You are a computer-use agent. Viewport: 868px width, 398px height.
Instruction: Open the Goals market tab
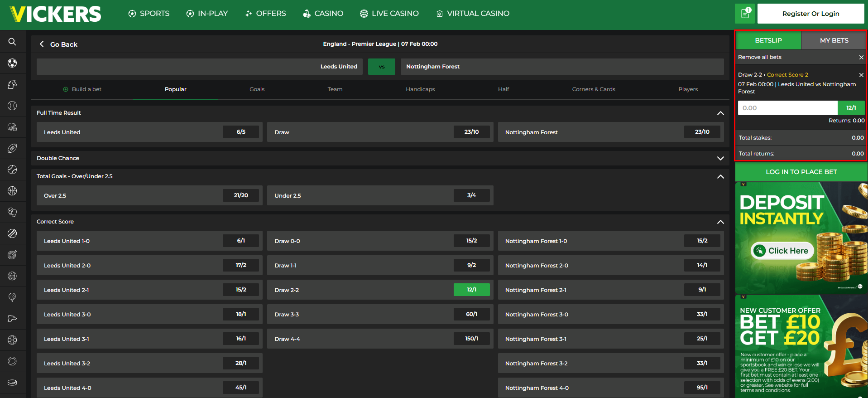coord(257,89)
